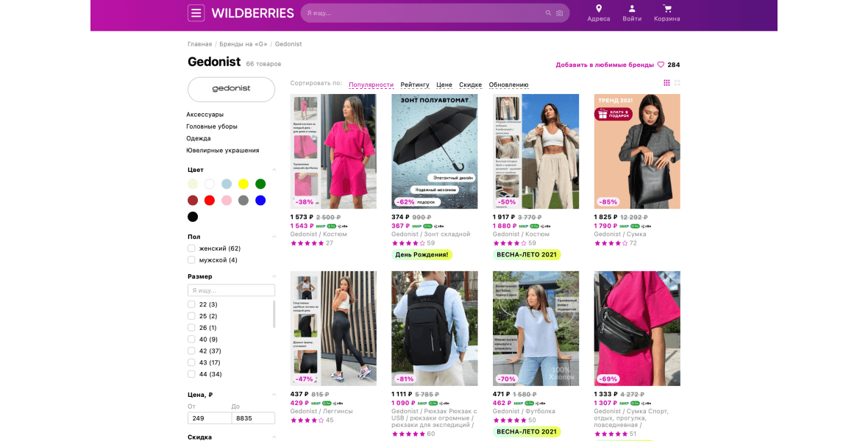
Task: Select the black color swatch
Action: [193, 216]
